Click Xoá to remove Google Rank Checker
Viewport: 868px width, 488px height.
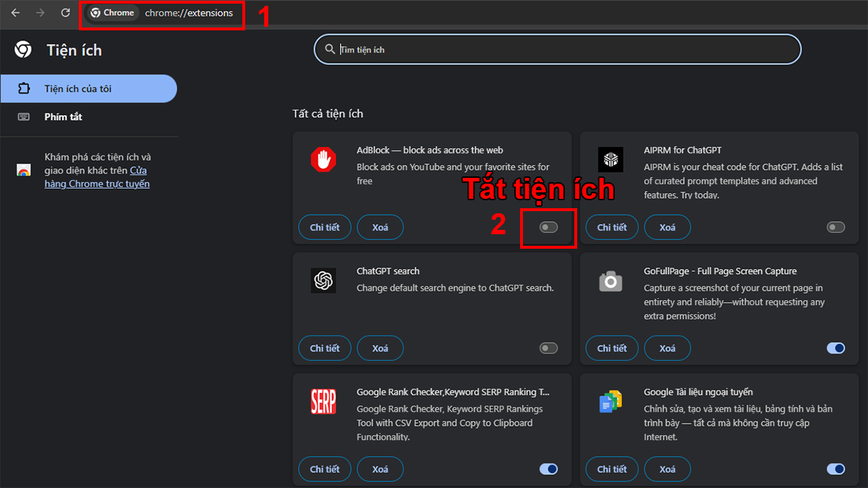[x=380, y=469]
